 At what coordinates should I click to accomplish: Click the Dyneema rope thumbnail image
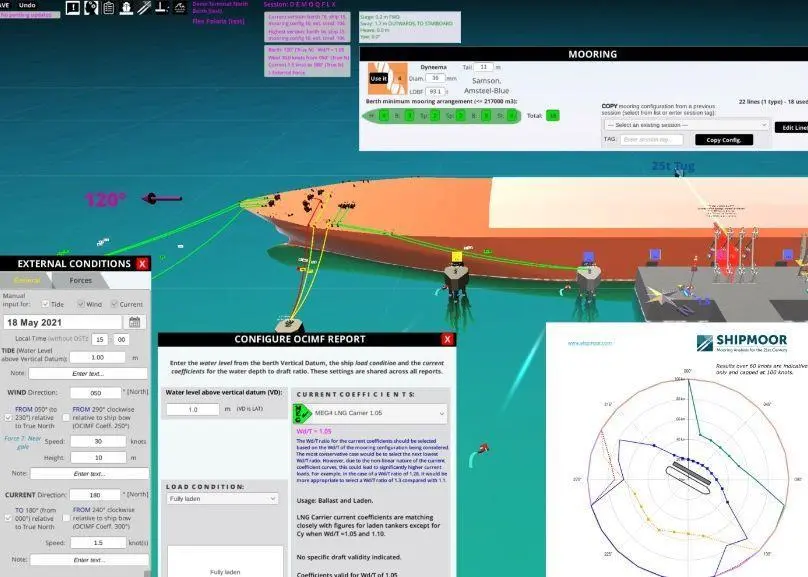coord(388,78)
